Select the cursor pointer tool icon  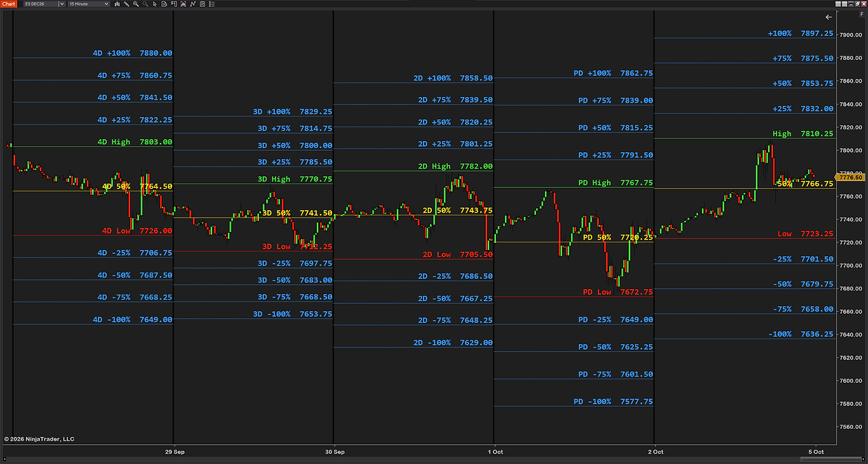pyautogui.click(x=154, y=4)
